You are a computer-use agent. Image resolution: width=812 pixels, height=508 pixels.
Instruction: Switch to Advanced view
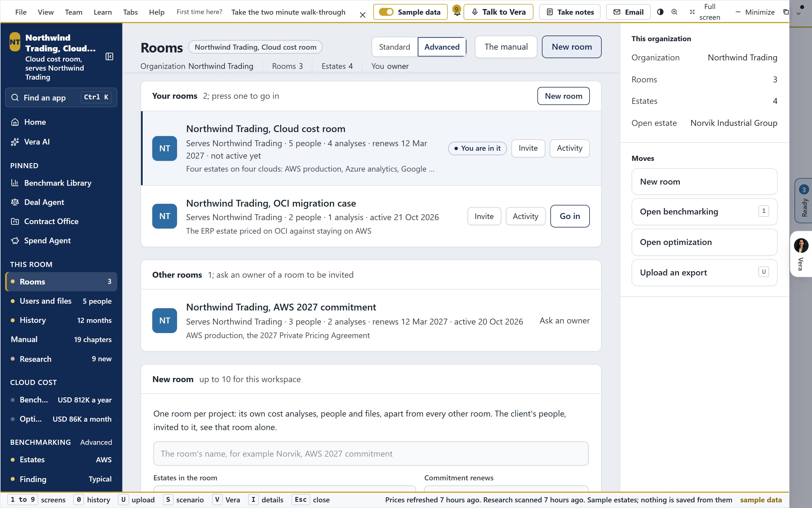[442, 47]
